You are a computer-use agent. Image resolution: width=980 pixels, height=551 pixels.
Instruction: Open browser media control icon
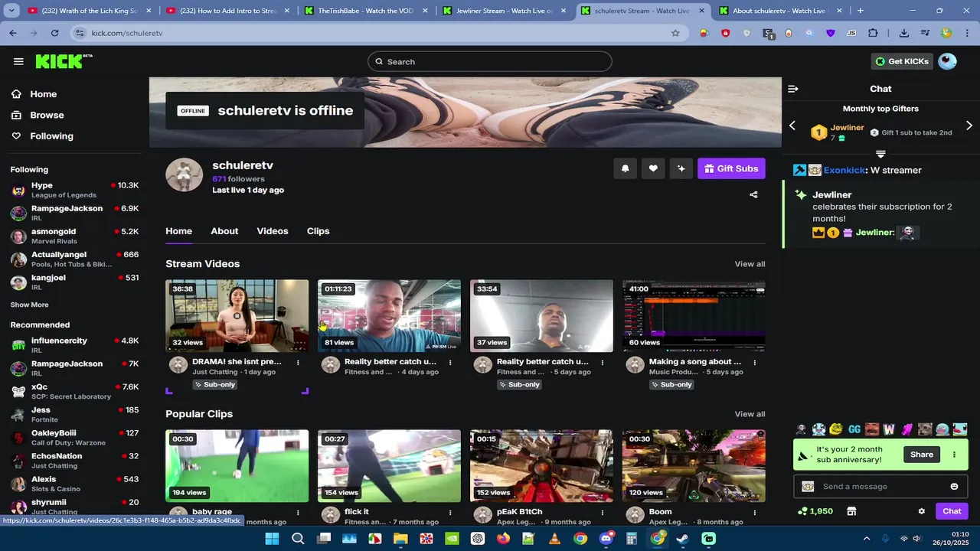(x=926, y=33)
